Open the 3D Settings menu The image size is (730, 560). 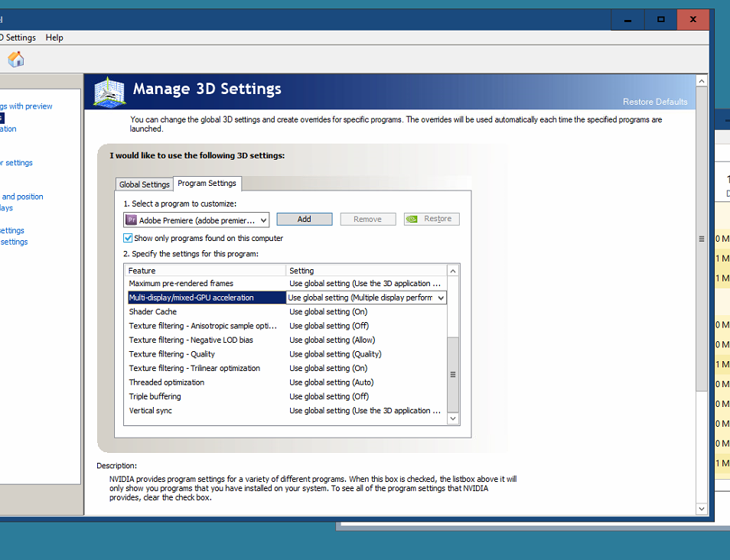(x=18, y=37)
